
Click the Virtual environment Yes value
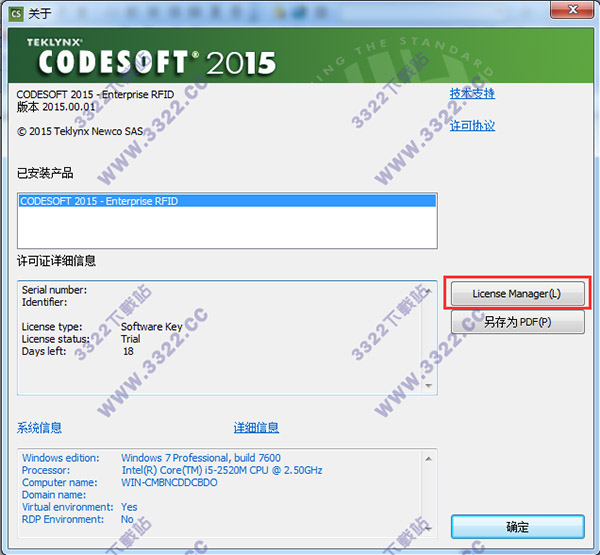(129, 507)
